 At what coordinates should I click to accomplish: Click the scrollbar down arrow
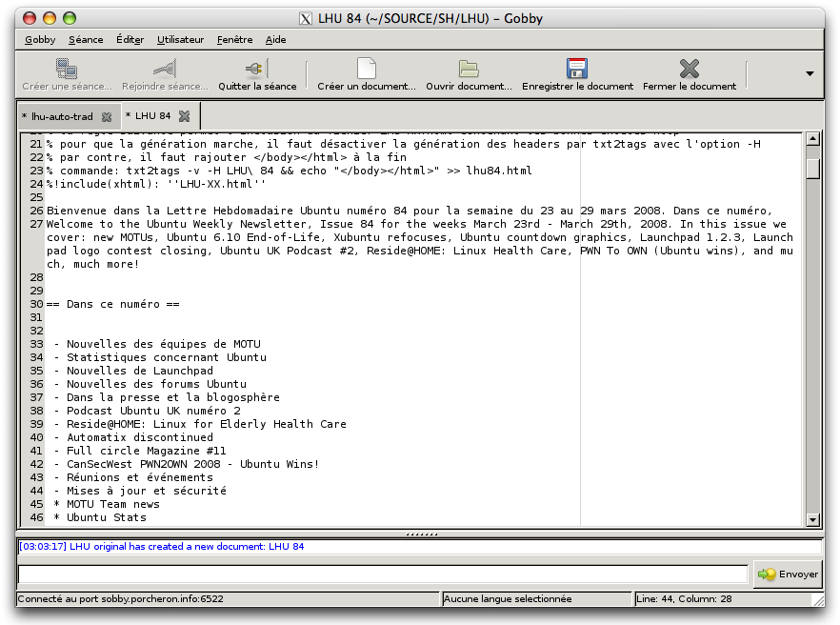tap(812, 519)
